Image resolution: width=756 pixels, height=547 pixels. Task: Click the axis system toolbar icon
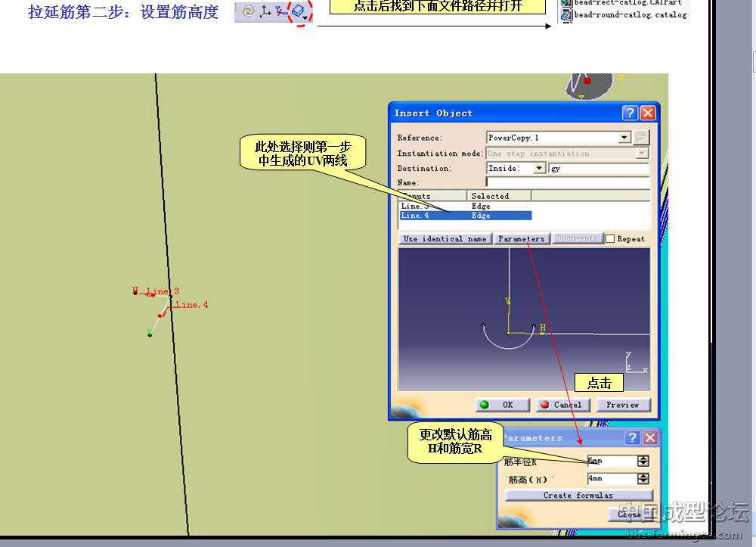265,11
